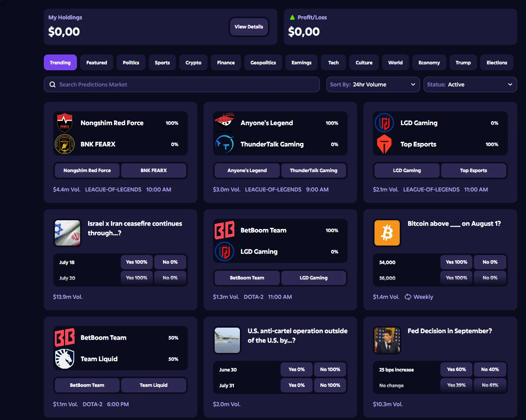This screenshot has width=526, height=420.
Task: Open the Status Active dropdown
Action: coord(470,84)
